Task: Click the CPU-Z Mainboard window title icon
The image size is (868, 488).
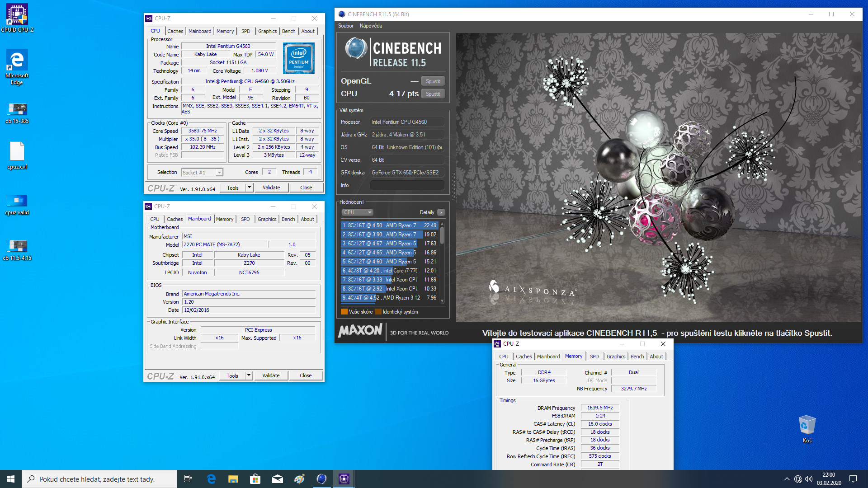Action: (x=148, y=206)
